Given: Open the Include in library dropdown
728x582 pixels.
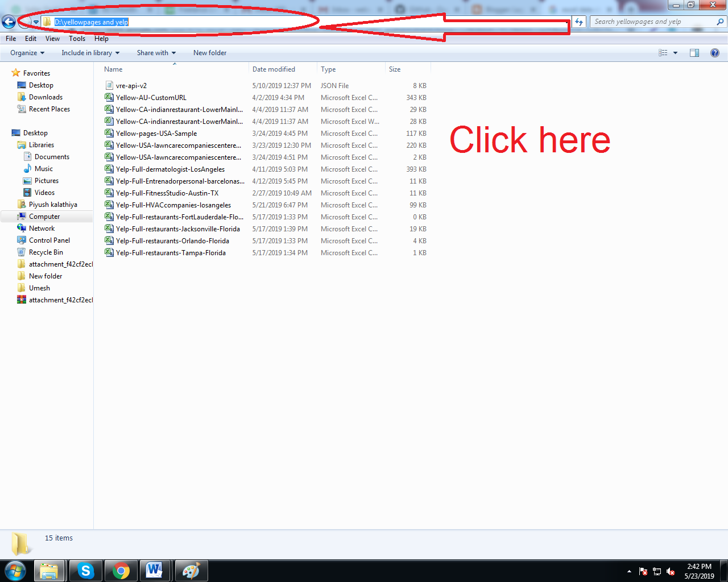Looking at the screenshot, I should pos(90,52).
